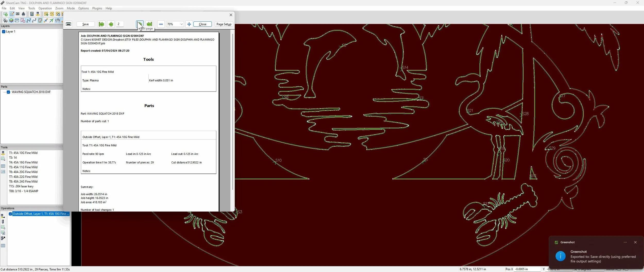The width and height of the screenshot is (644, 272).
Task: Click the Save button in report preview
Action: coord(86,24)
